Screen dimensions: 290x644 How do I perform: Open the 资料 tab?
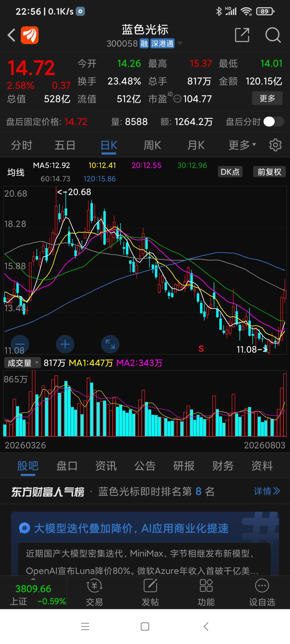(x=262, y=466)
